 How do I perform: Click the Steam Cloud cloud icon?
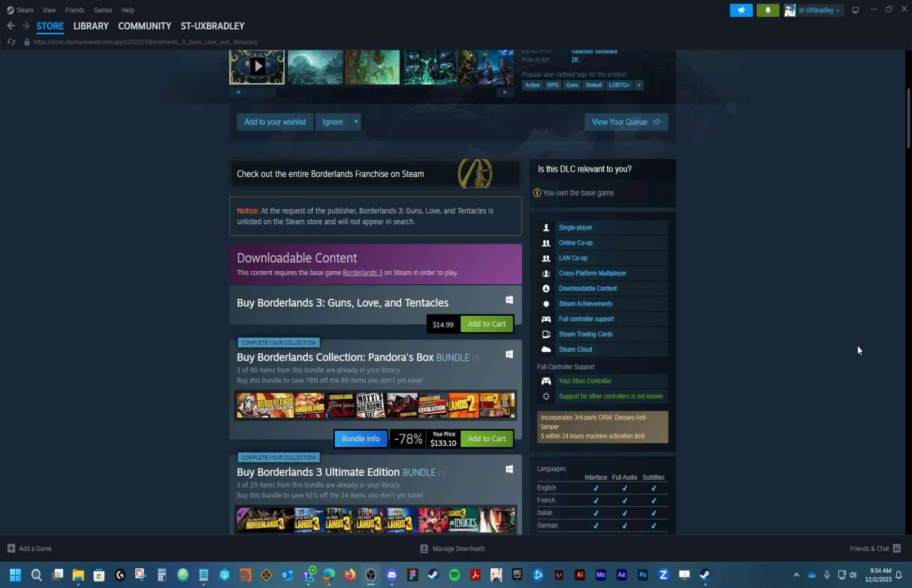(x=546, y=350)
